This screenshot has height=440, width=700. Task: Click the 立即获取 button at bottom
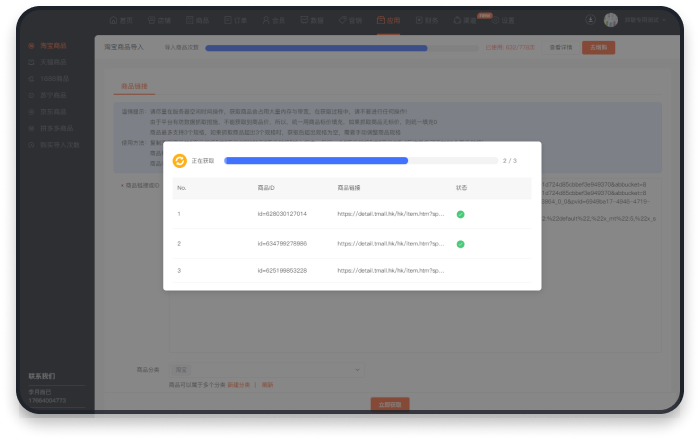pos(390,404)
